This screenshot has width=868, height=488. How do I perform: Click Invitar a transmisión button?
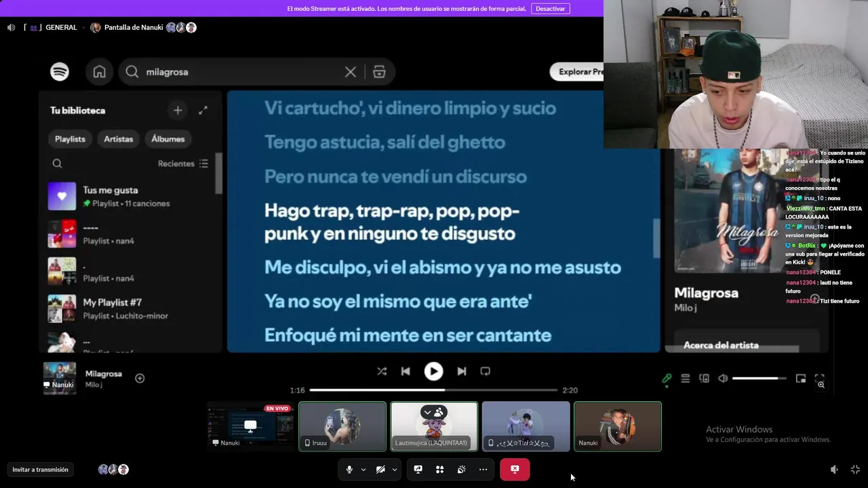pyautogui.click(x=40, y=470)
